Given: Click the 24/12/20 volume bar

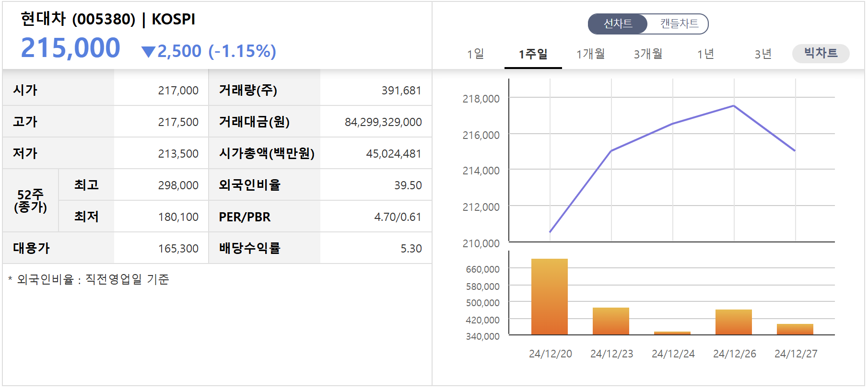Looking at the screenshot, I should point(550,297).
